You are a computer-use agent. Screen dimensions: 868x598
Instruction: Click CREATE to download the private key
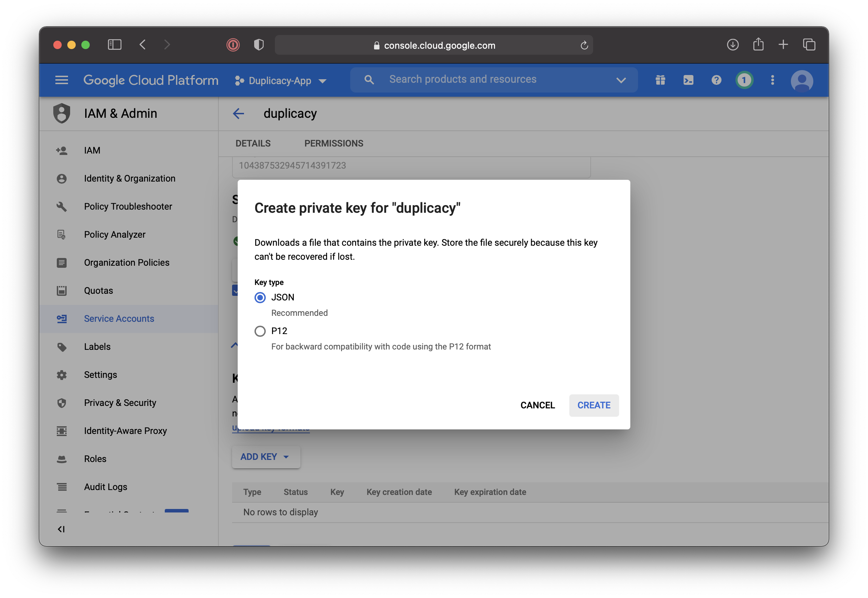[x=594, y=405]
